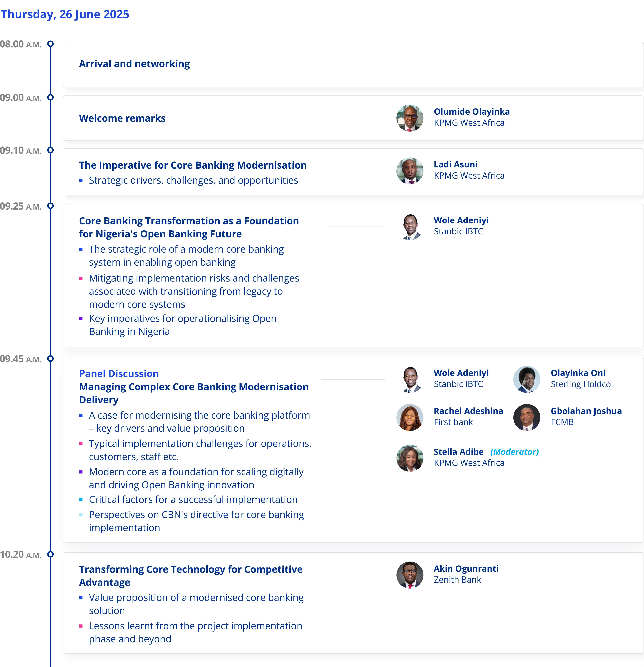Click Olayinka Oni's profile photo

[526, 379]
